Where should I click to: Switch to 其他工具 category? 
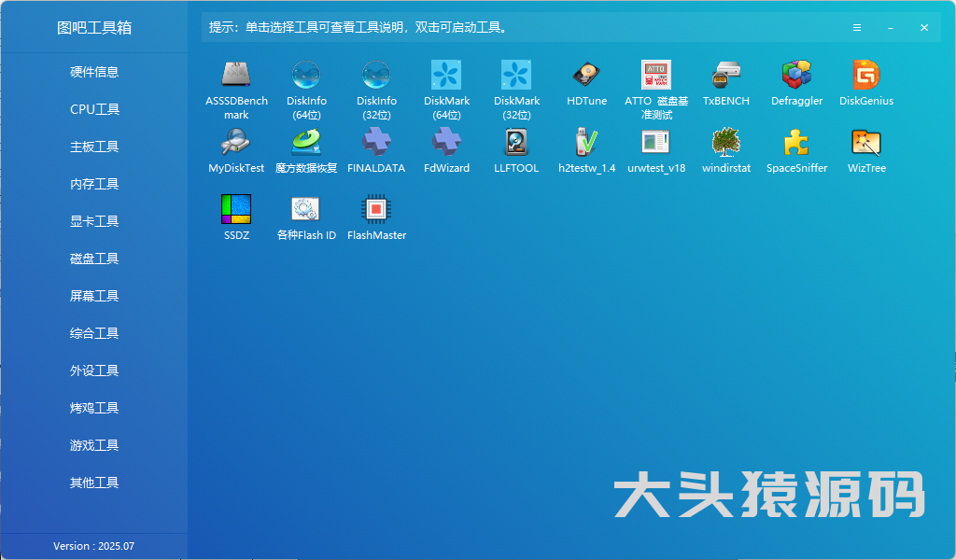(x=94, y=483)
